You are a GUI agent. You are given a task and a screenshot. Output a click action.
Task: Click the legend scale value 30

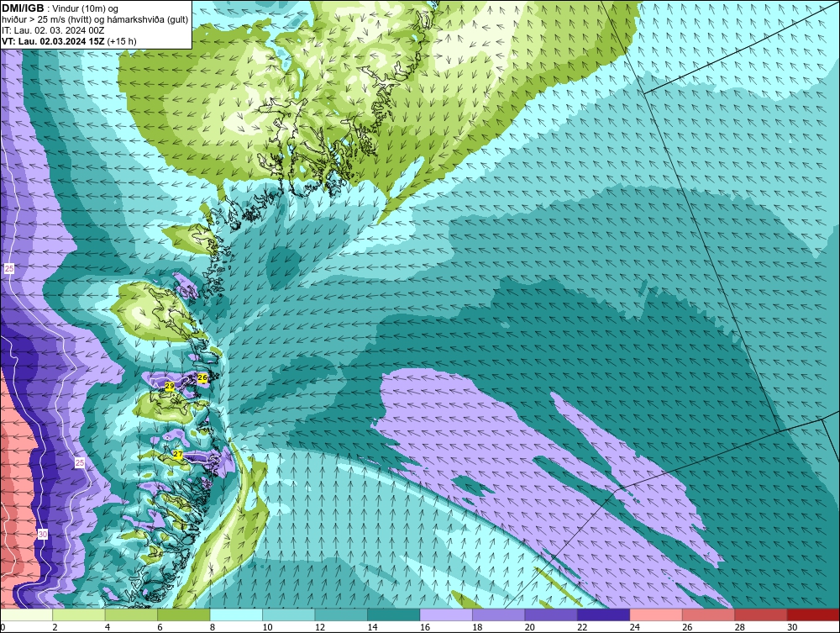[x=793, y=627]
